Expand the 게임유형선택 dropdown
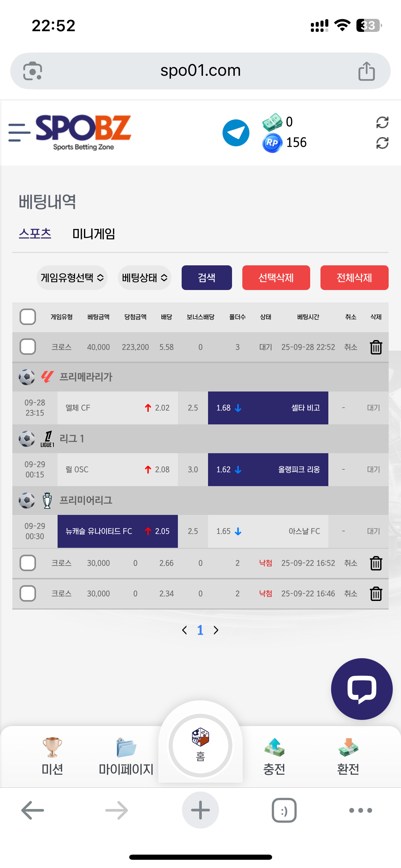This screenshot has width=401, height=868. 72,278
